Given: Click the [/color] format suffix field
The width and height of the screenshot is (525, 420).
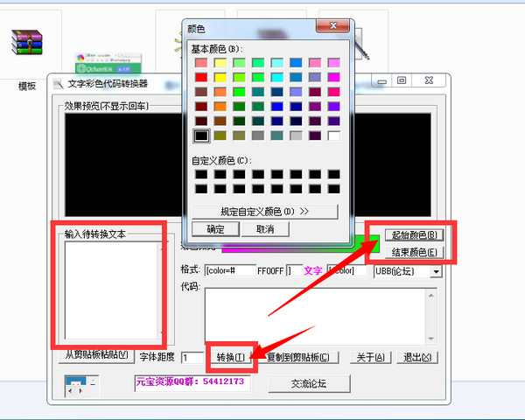Looking at the screenshot, I should click(346, 270).
